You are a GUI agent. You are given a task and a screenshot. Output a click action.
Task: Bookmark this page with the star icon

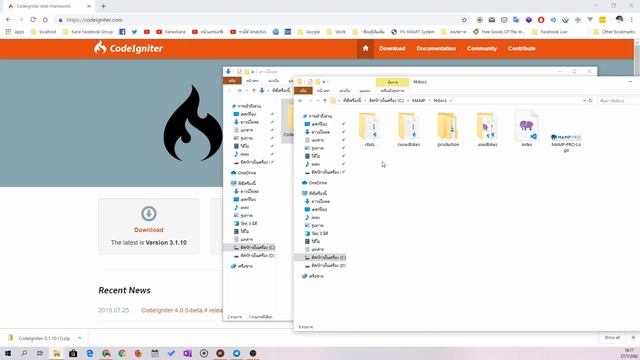tap(464, 20)
